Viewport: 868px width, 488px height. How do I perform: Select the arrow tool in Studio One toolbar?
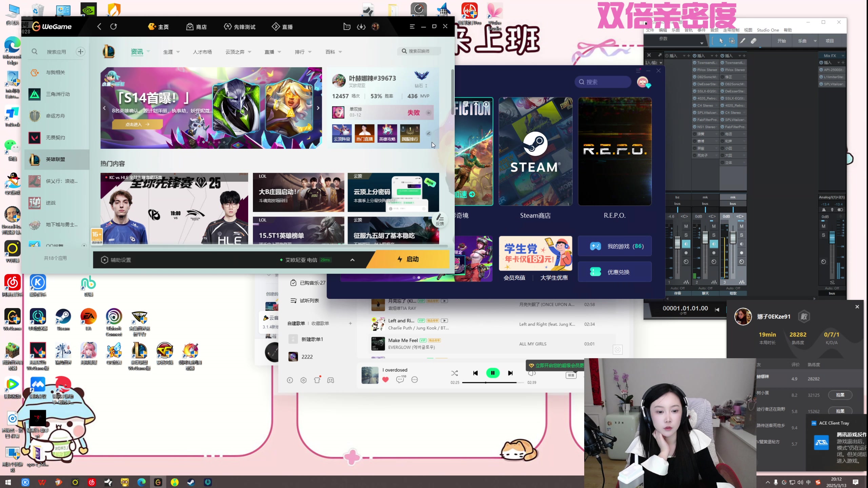(x=721, y=41)
